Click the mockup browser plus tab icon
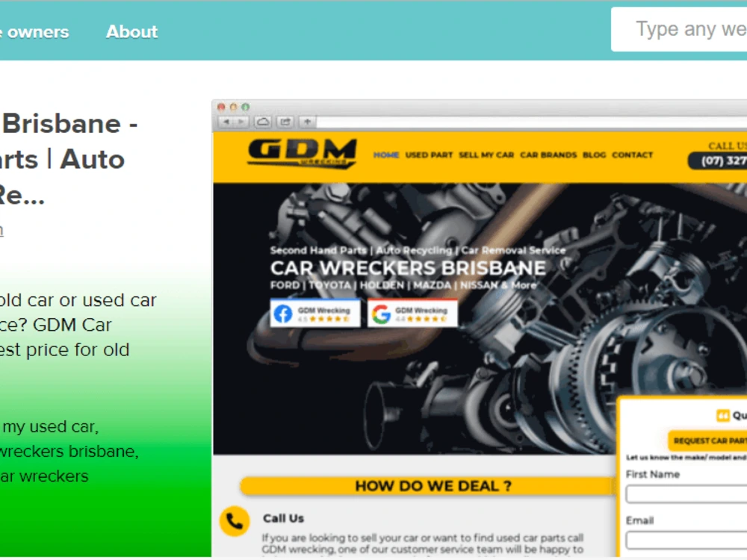Viewport: 747px width, 560px height. (307, 122)
